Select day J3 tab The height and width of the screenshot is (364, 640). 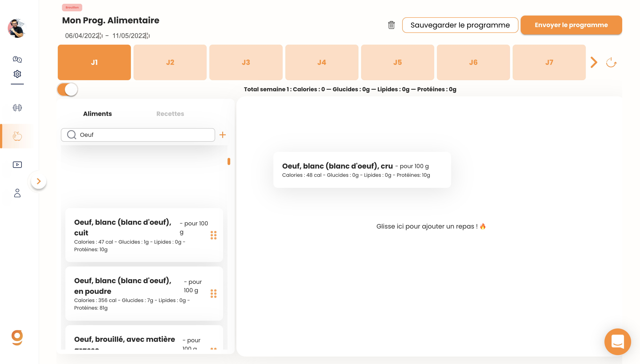[246, 62]
